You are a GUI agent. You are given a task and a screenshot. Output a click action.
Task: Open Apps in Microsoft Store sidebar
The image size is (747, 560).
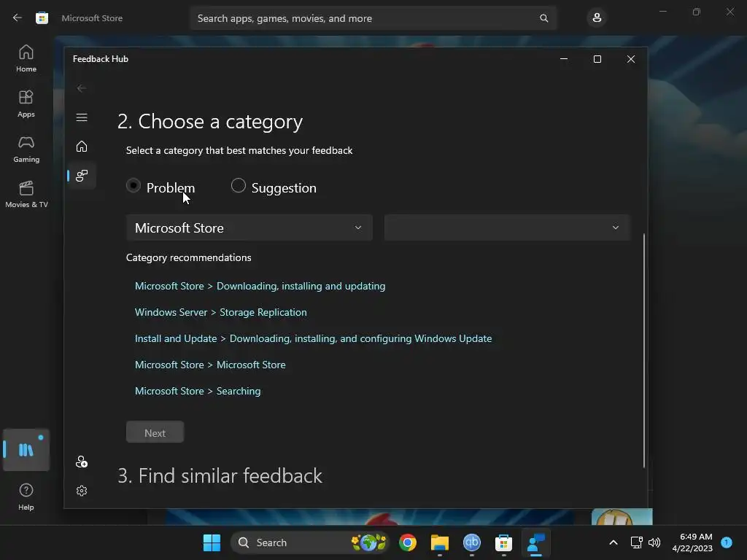(26, 104)
